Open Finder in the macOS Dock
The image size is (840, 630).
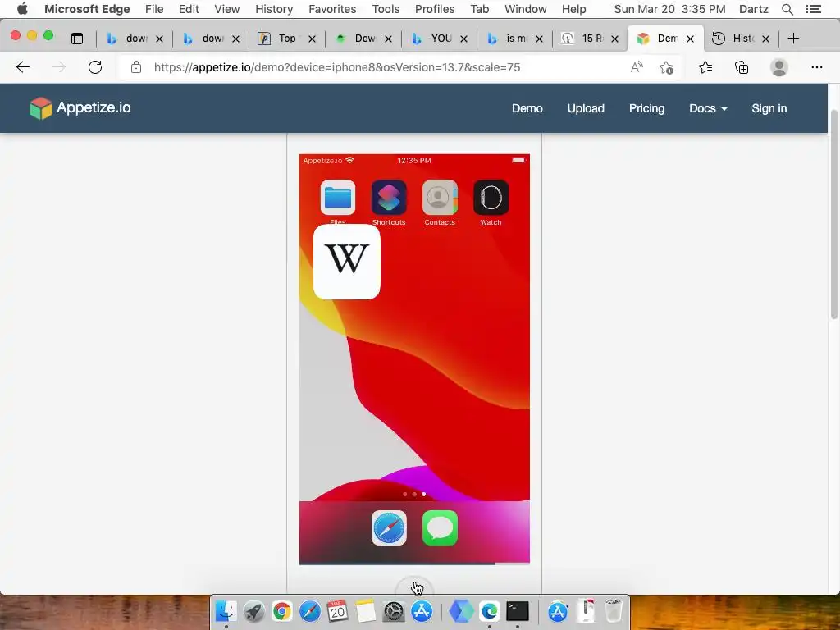[x=226, y=610]
